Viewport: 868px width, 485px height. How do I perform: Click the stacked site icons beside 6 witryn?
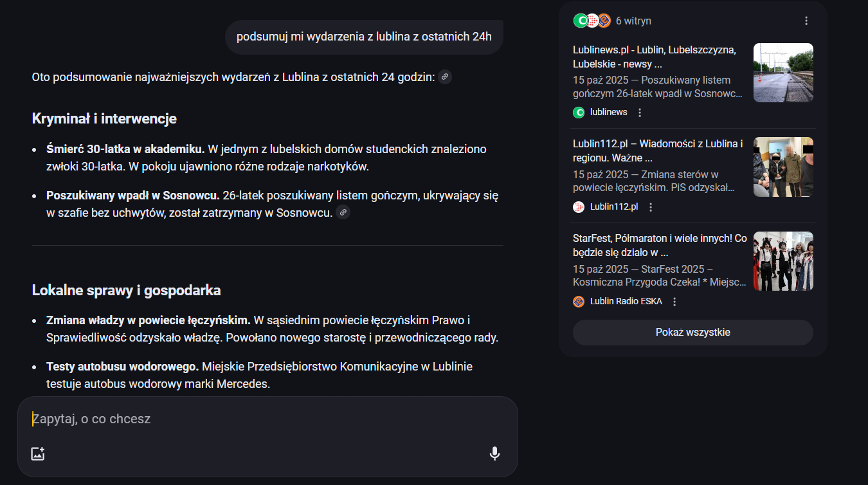[x=592, y=21]
